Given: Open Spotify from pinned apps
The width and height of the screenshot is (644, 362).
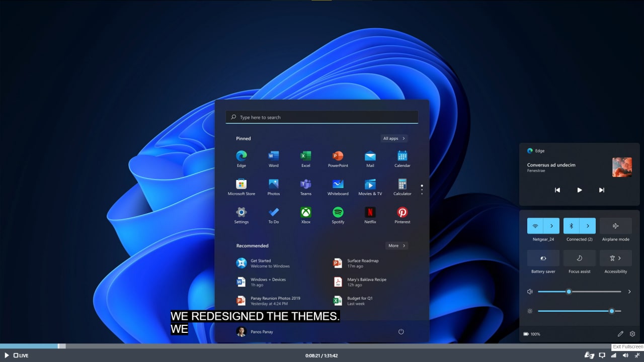Looking at the screenshot, I should pyautogui.click(x=338, y=215).
